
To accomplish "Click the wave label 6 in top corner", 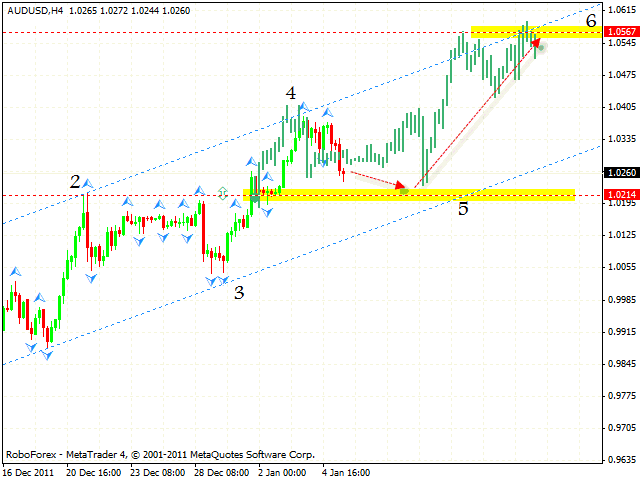I will click(x=591, y=20).
